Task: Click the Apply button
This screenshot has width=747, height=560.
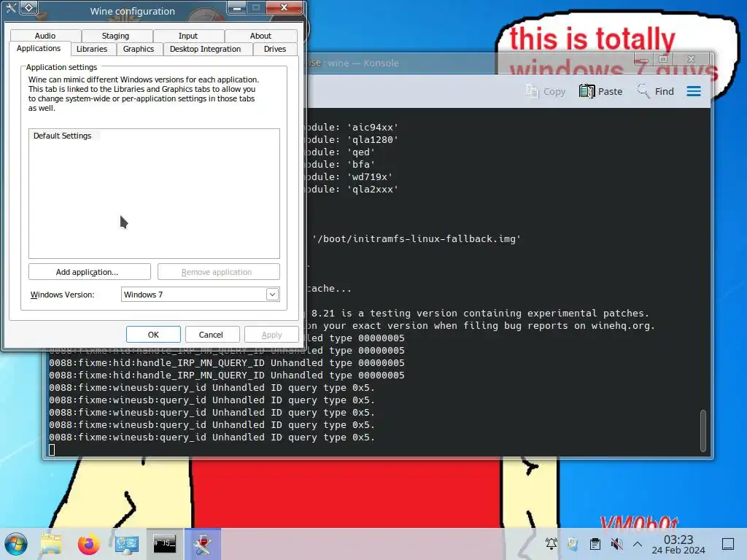Action: [x=271, y=335]
